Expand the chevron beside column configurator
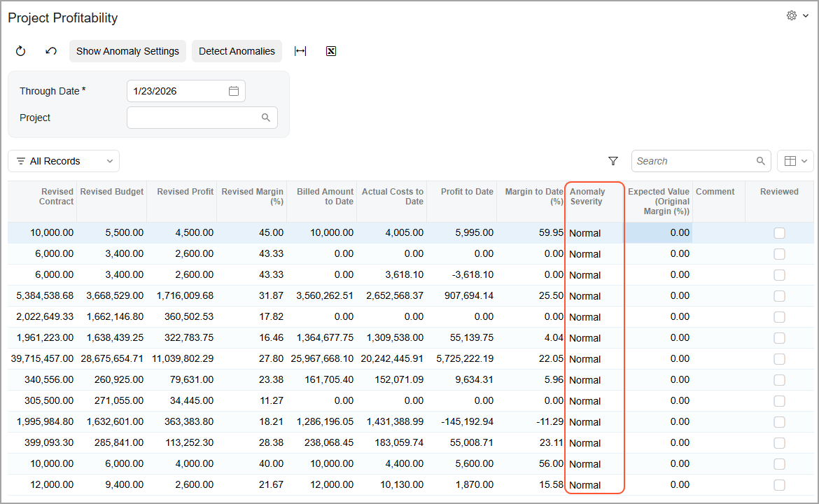Screen dimensions: 819x504 (x=805, y=161)
